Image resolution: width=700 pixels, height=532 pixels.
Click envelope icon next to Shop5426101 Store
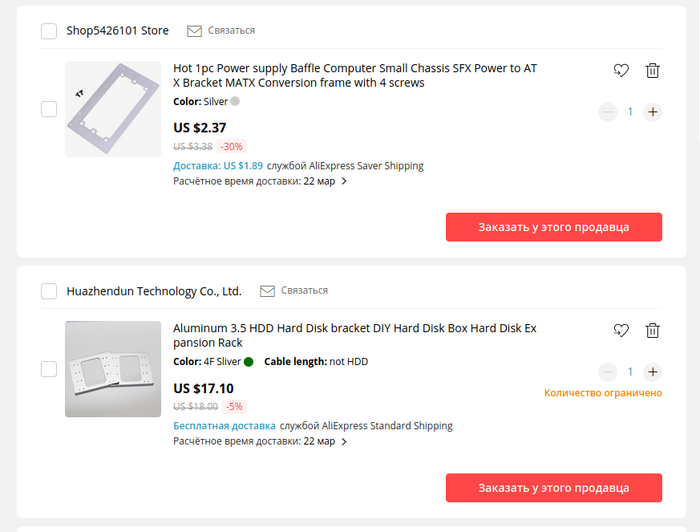point(194,31)
